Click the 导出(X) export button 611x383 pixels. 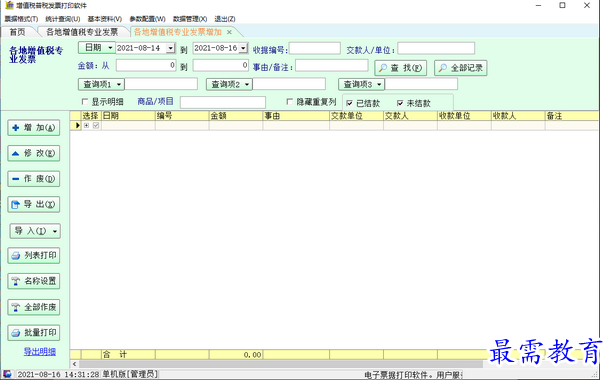click(34, 205)
